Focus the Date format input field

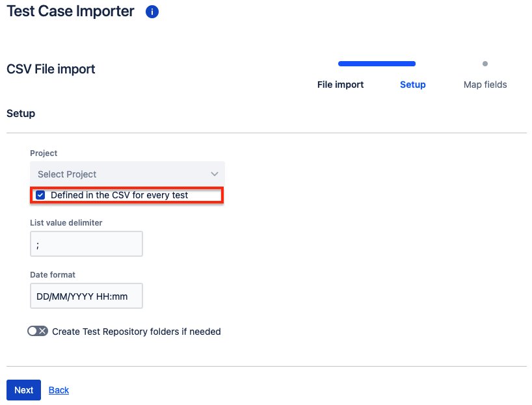click(86, 296)
